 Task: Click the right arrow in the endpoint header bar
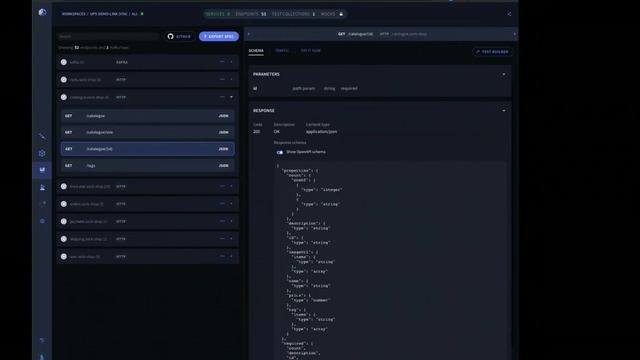(x=514, y=34)
